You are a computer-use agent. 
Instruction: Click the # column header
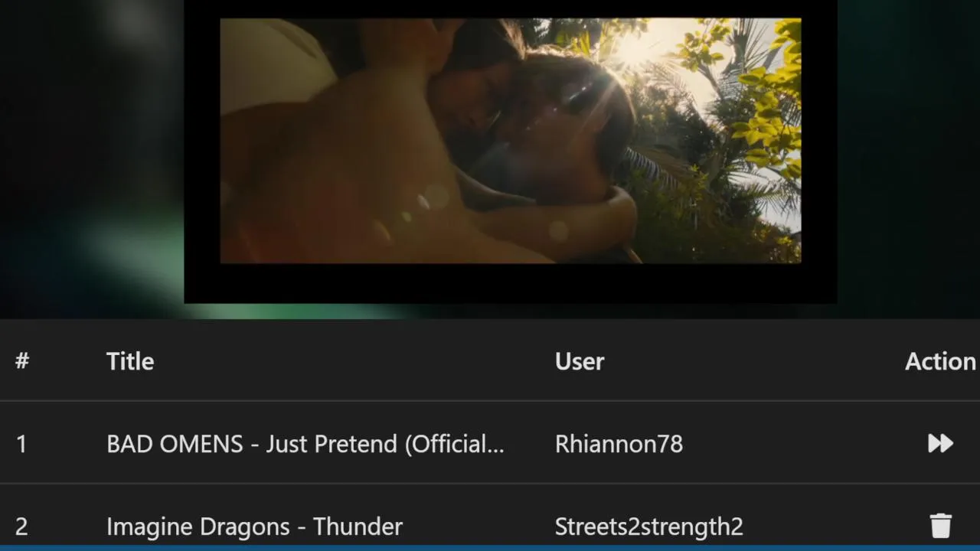click(22, 361)
